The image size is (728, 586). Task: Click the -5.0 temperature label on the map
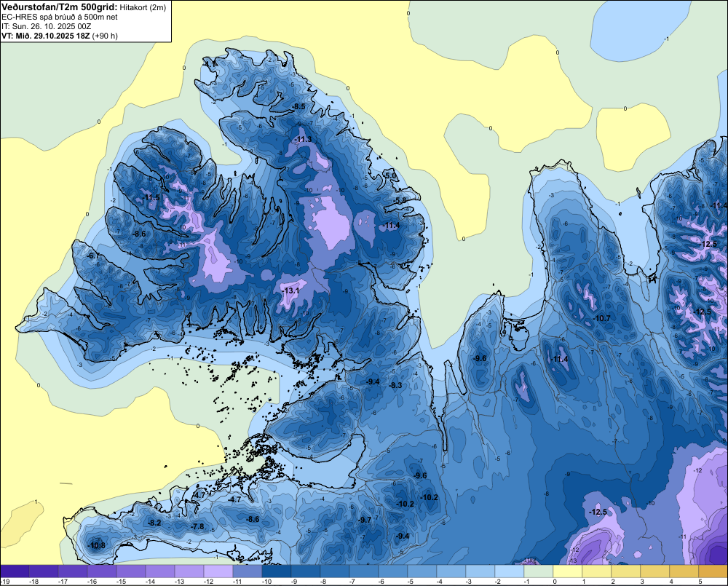point(390,175)
